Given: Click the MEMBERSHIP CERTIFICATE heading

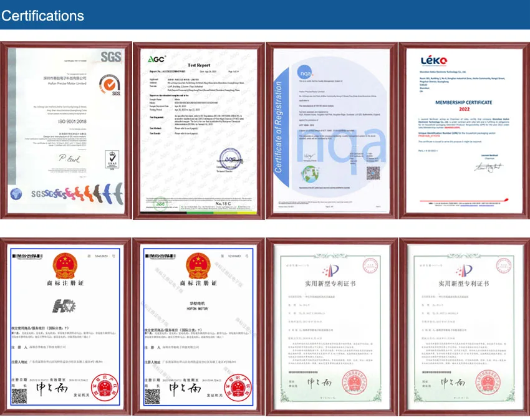Looking at the screenshot, I should [464, 102].
